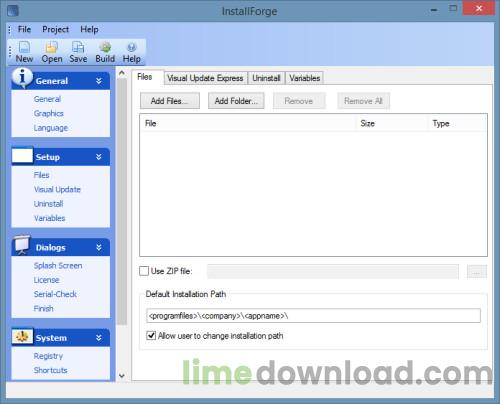Open Shortcuts page under System
Viewport: 500px width, 404px height.
(51, 370)
